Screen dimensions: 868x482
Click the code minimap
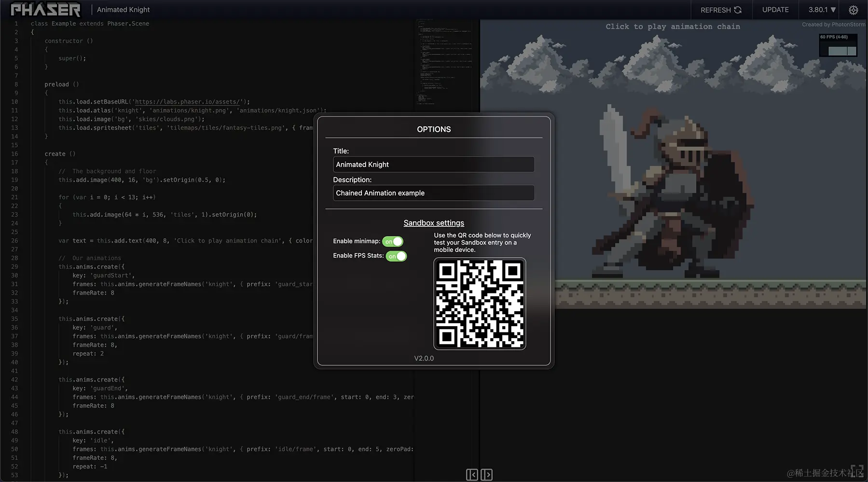[444, 61]
